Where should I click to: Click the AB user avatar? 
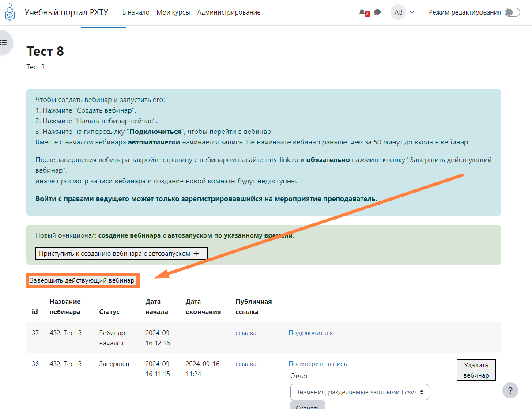point(398,12)
